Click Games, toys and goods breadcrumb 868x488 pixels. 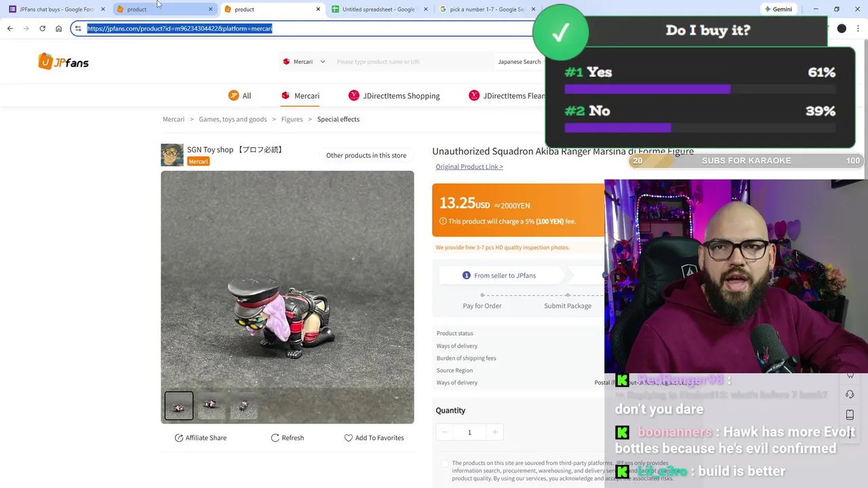pos(233,119)
